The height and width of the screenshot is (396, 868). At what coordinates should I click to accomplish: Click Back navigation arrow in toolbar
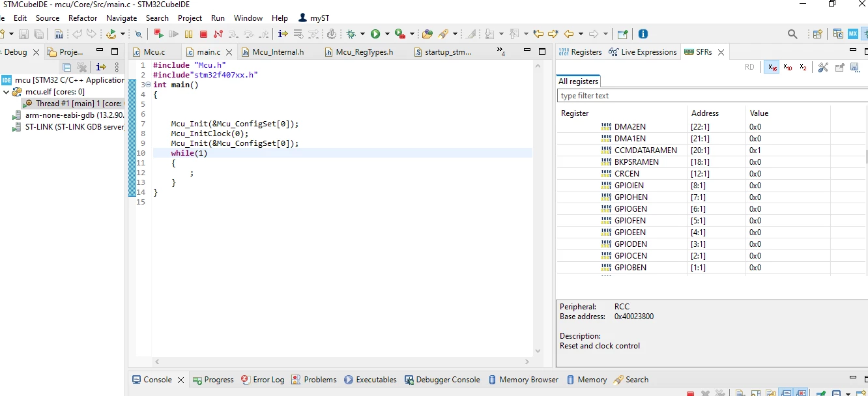(569, 34)
